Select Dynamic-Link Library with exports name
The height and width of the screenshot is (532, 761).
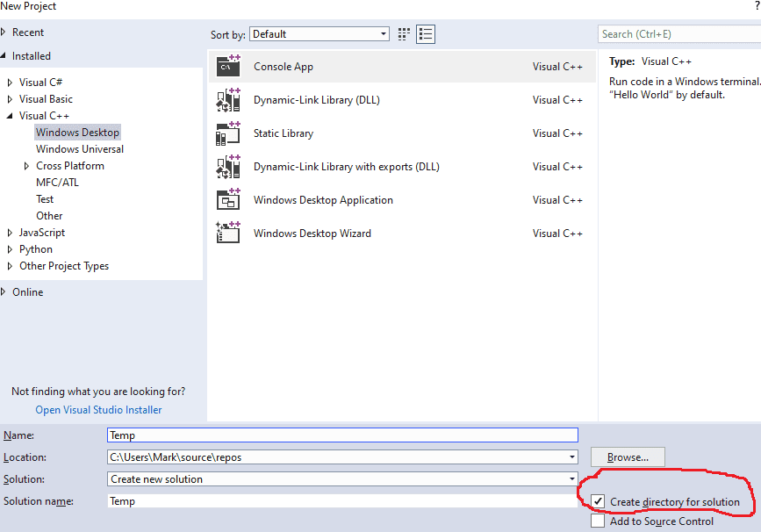pos(347,167)
